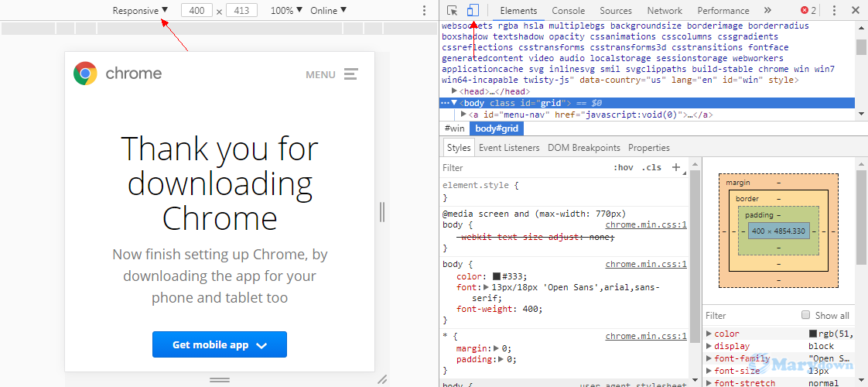Click the Computed pane Filter field

pos(750,315)
